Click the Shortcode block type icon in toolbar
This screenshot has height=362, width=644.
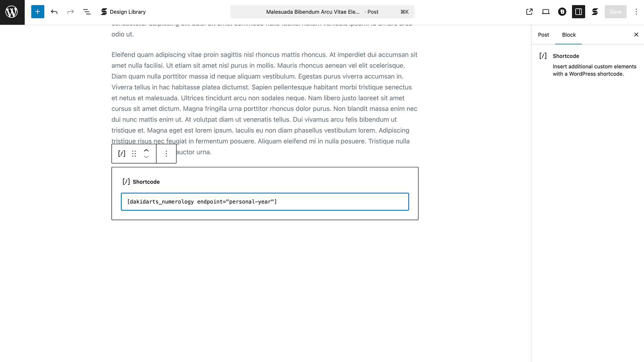tap(121, 154)
